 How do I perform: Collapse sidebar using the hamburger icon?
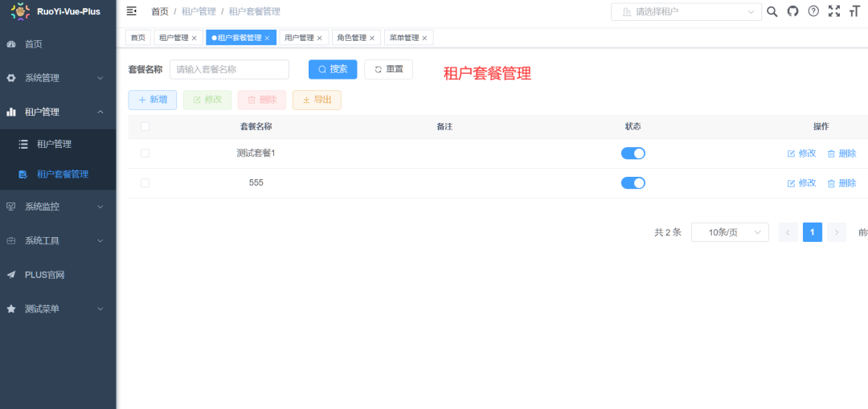(132, 11)
